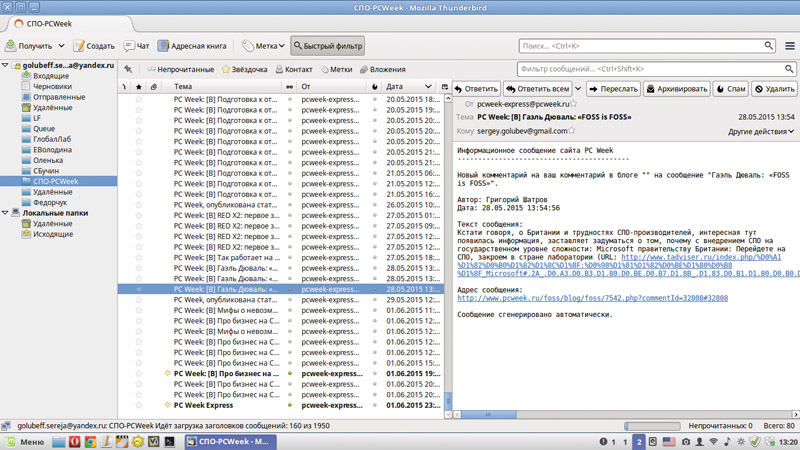Click the header download progress bar
This screenshot has height=450, width=800.
652,426
